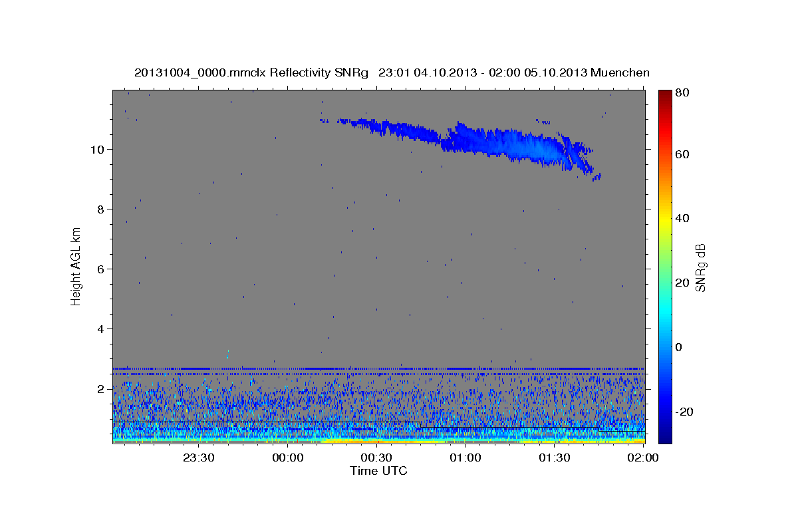Click the 'Height AGL km' axis label
The image size is (798, 532).
76,267
